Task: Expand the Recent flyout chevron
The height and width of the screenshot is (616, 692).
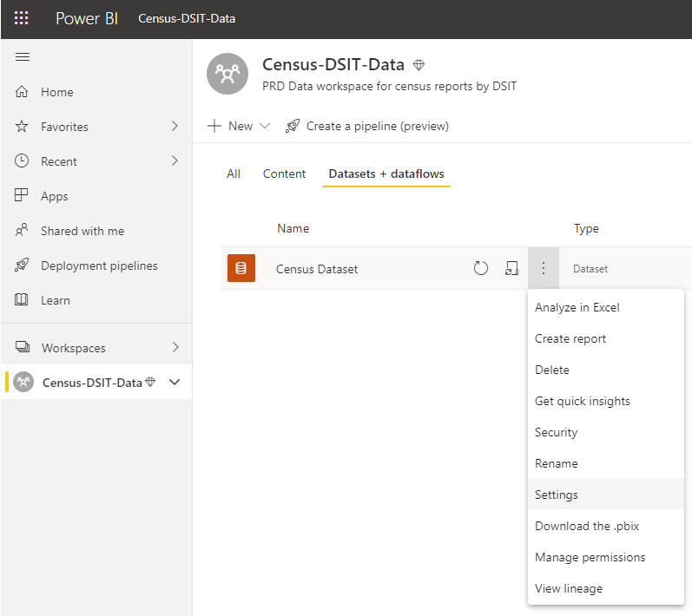Action: 175,161
